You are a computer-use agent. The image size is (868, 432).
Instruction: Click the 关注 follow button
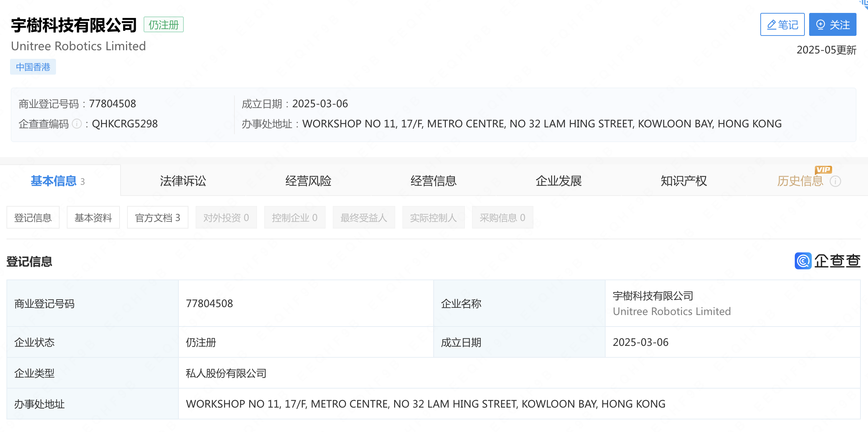tap(832, 25)
